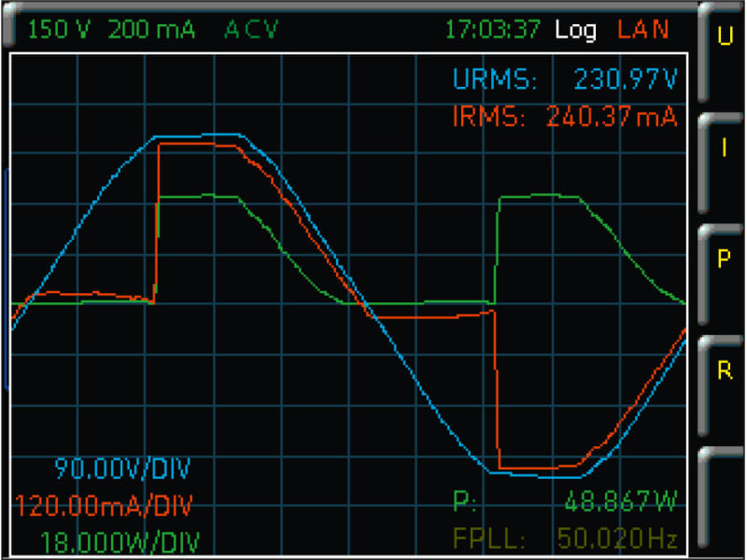Click the 120.00mA/DIV scale label
The image size is (747, 560).
pos(104,506)
